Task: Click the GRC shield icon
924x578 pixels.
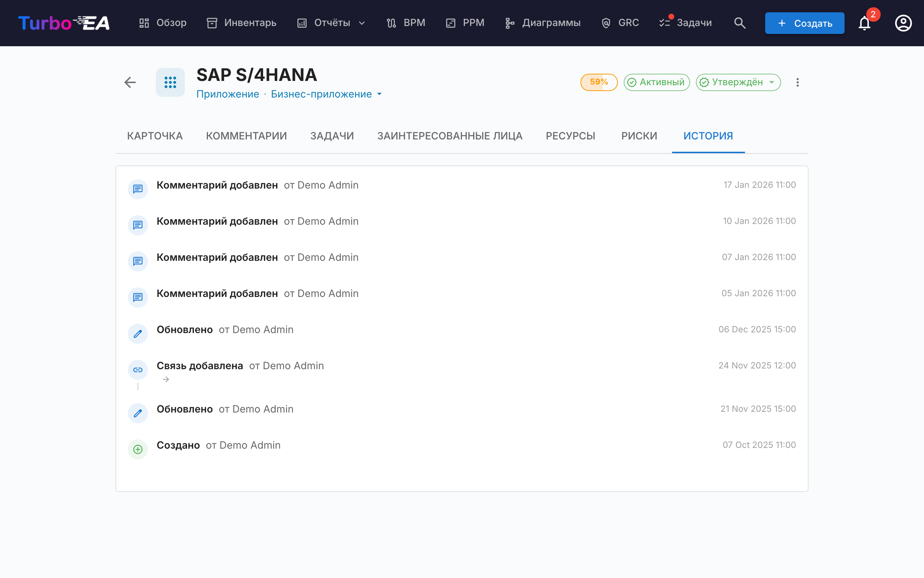Action: 606,23
